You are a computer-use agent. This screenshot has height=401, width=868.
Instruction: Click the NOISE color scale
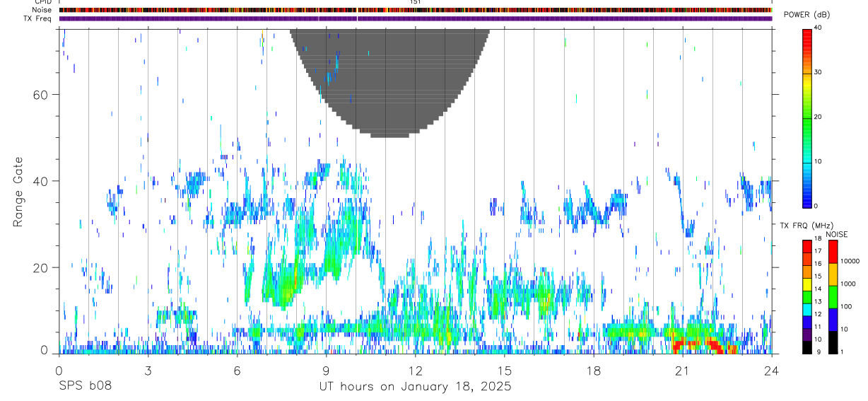(x=833, y=297)
